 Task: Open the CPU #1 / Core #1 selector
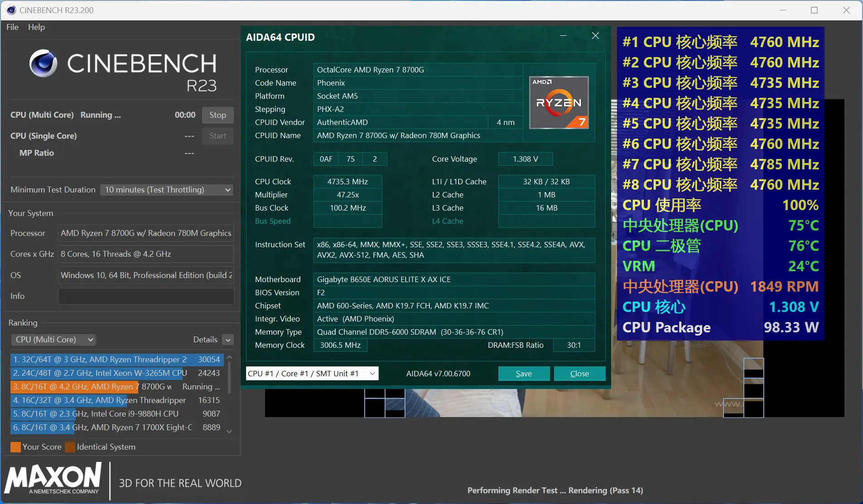pyautogui.click(x=312, y=374)
